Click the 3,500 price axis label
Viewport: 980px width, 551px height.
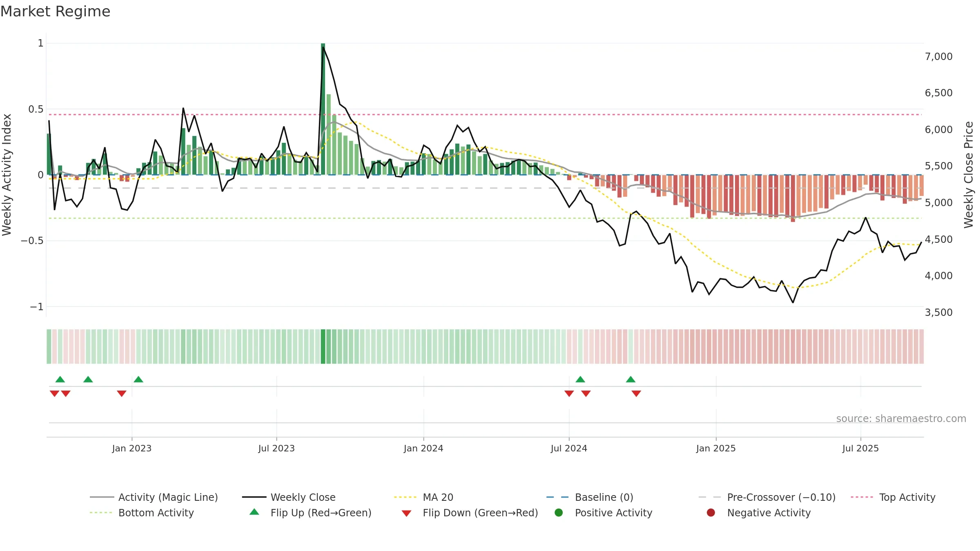click(939, 312)
